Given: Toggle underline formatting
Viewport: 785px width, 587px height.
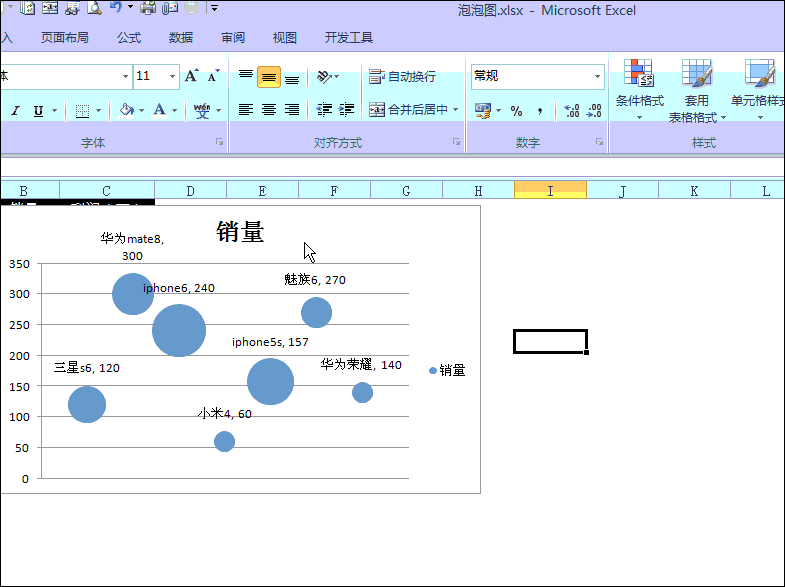Looking at the screenshot, I should pos(38,111).
